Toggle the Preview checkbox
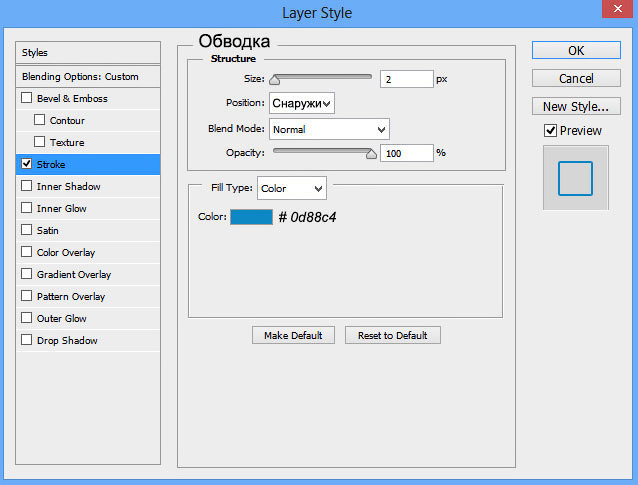Viewport: 638px width, 485px height. 550,131
